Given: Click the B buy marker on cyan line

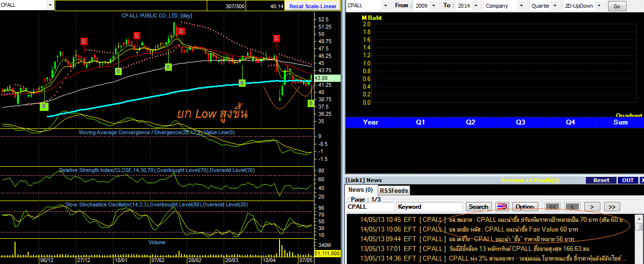Looking at the screenshot, I should coord(242,83).
